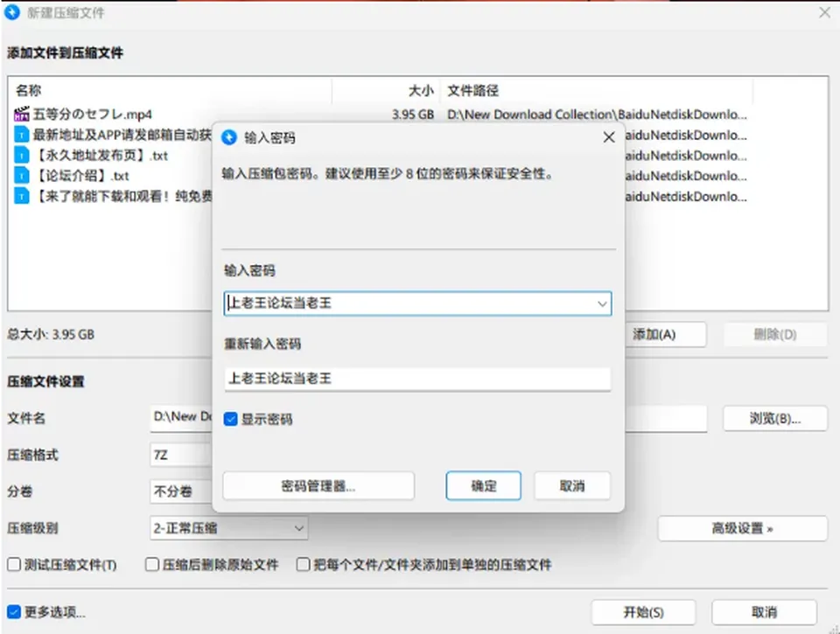Select the 【论坛介绍】.txt file name

(82, 176)
